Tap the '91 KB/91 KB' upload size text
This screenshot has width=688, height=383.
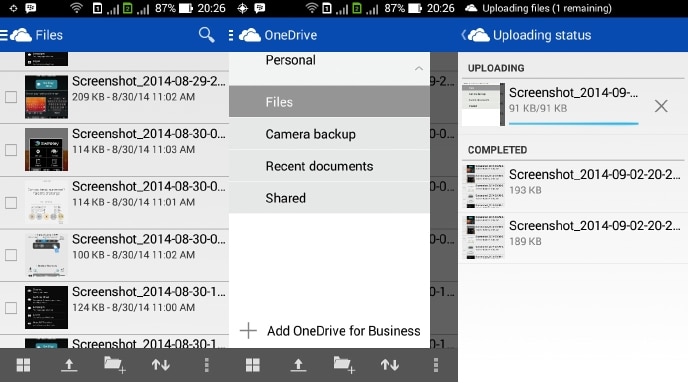[538, 108]
